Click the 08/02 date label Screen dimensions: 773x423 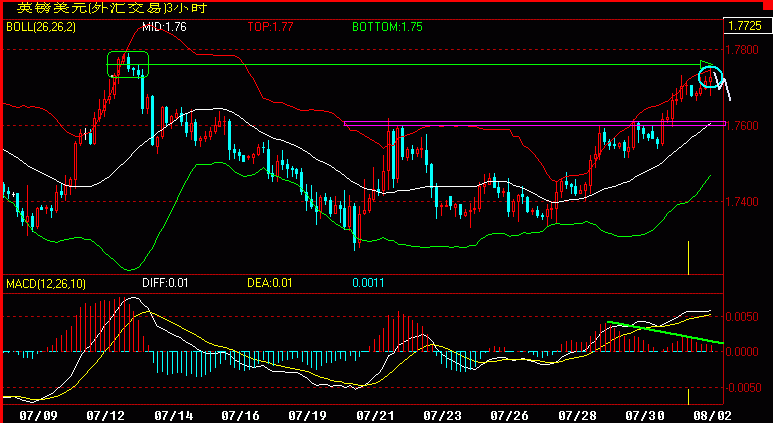pos(711,415)
